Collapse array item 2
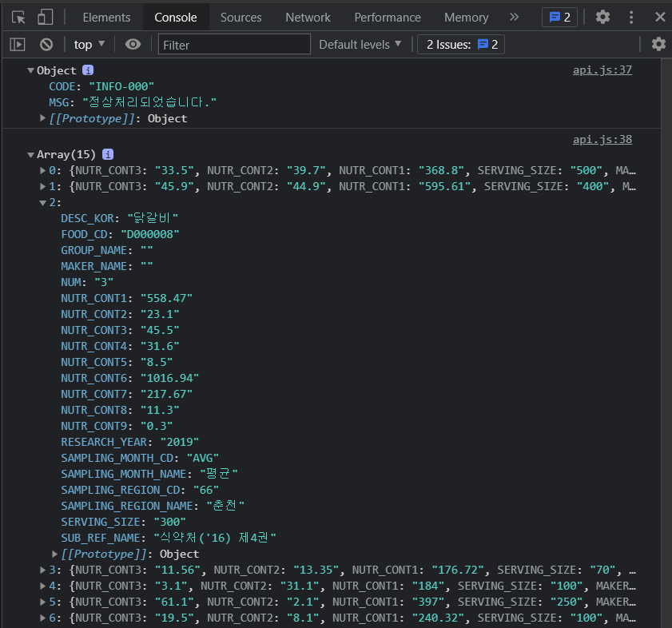The image size is (672, 628). coord(43,202)
